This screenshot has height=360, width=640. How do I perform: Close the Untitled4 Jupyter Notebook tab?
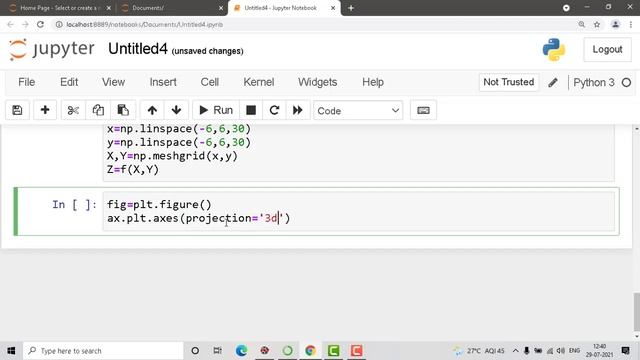(x=333, y=8)
